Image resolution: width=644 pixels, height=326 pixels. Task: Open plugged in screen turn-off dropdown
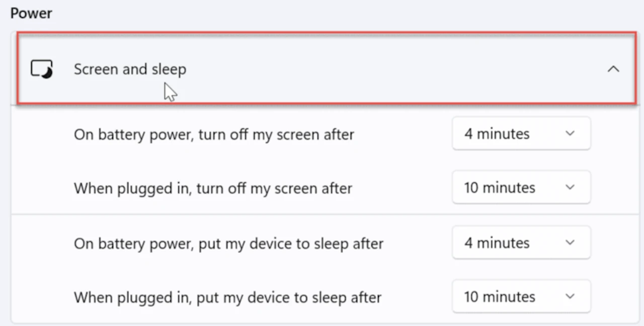(521, 188)
